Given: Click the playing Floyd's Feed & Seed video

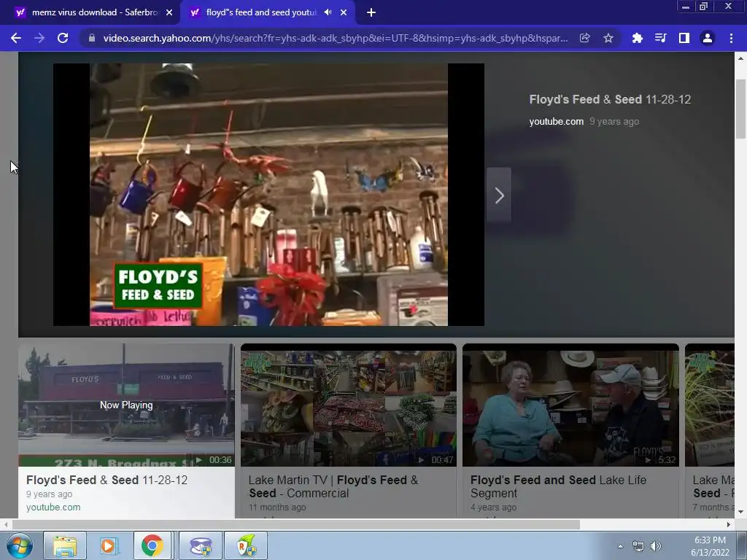Looking at the screenshot, I should point(268,194).
